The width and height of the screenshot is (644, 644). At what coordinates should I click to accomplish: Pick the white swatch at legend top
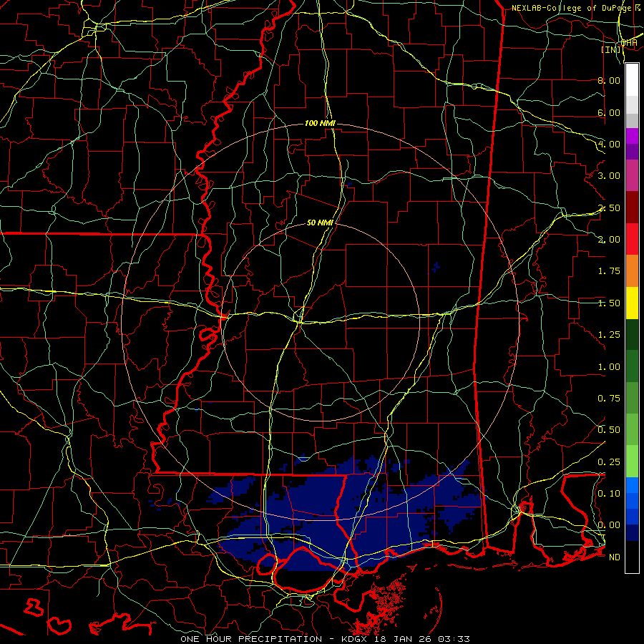[x=632, y=80]
